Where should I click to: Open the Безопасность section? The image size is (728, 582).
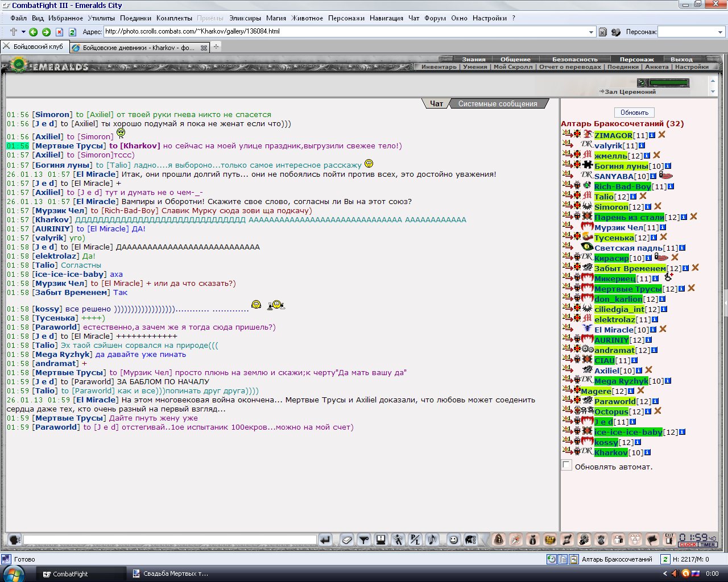tap(575, 59)
